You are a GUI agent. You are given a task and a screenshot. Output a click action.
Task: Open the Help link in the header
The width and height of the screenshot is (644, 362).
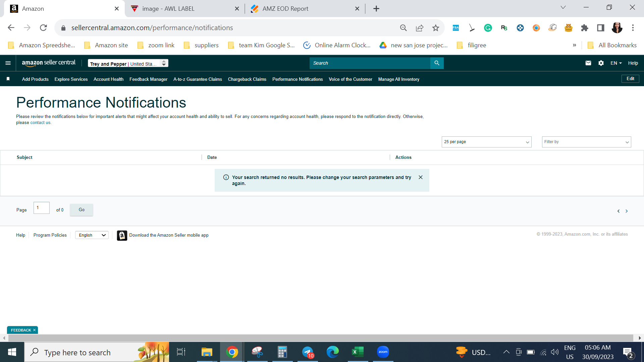[633, 63]
